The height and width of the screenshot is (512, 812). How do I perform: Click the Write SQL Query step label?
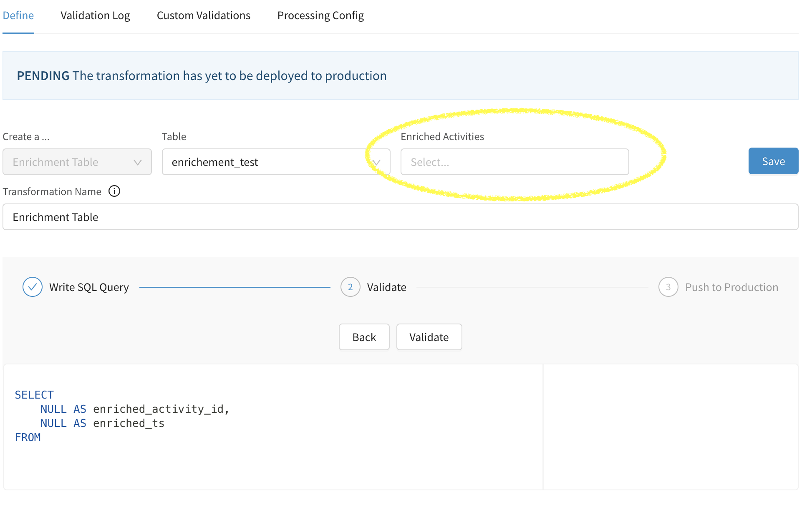[89, 287]
